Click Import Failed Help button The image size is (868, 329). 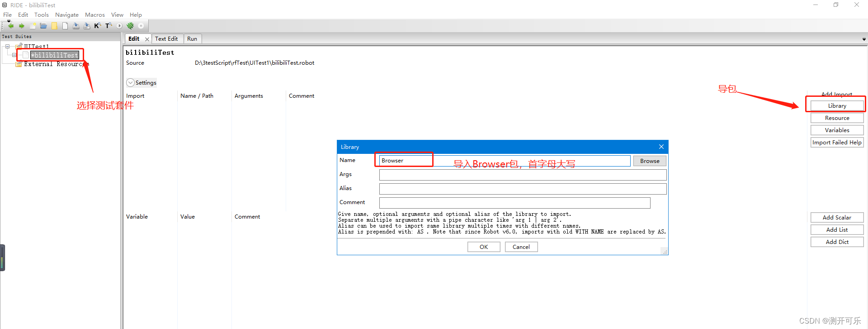coord(837,142)
